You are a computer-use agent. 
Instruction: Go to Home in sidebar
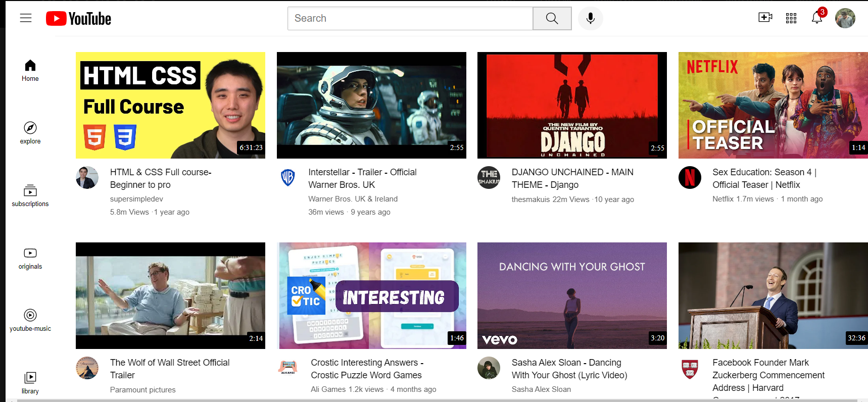30,71
